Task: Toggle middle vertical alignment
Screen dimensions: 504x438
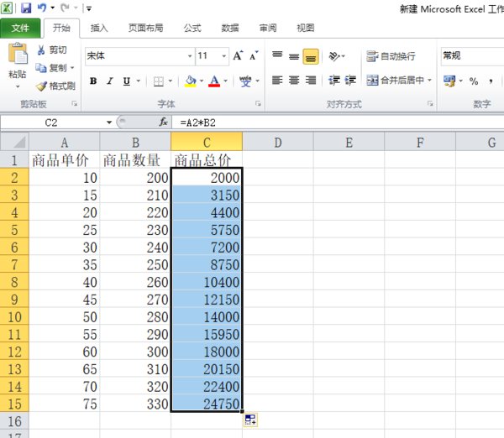Action: [294, 56]
